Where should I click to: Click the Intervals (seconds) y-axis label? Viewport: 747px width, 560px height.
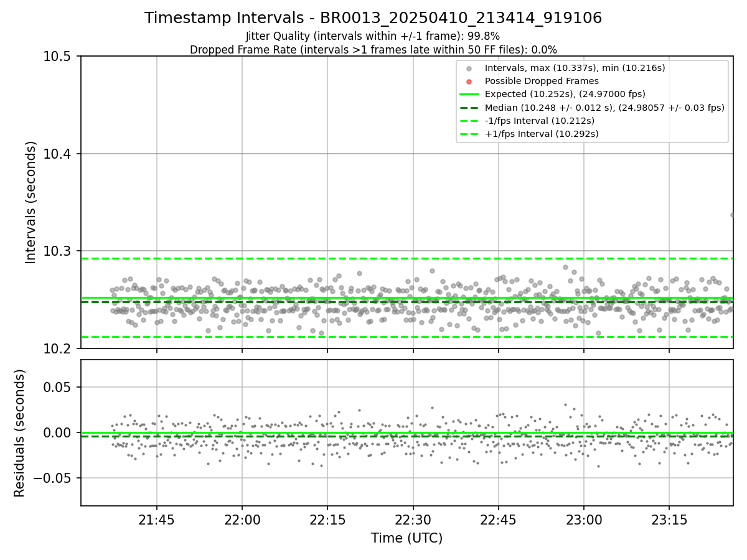click(x=31, y=202)
